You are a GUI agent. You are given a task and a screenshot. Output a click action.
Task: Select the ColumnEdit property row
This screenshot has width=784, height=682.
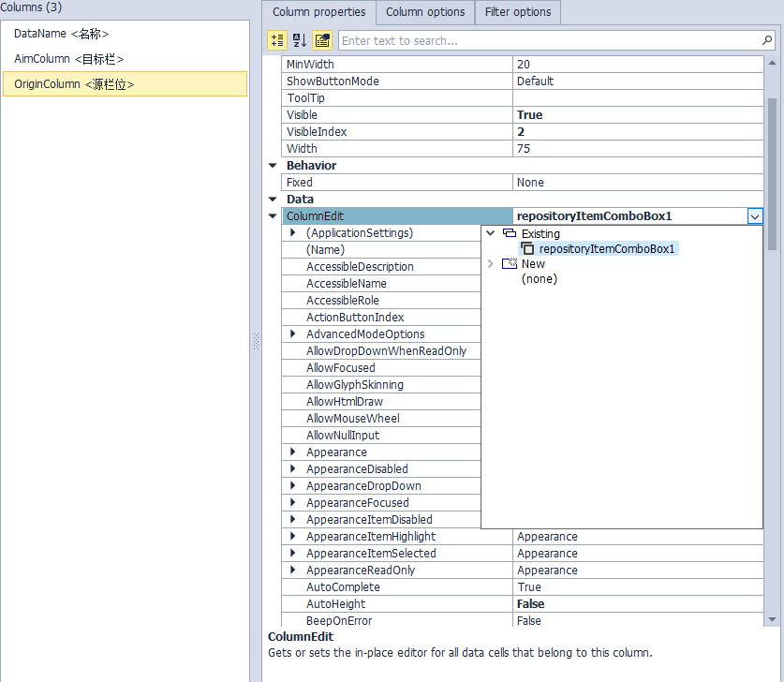tap(397, 216)
